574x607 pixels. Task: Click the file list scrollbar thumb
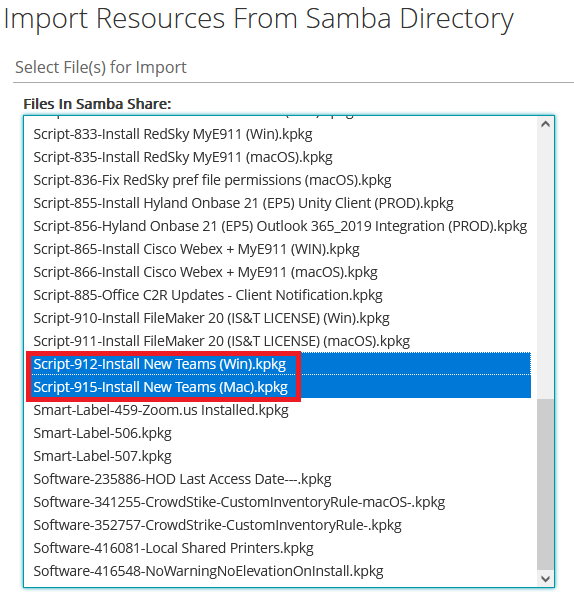546,485
